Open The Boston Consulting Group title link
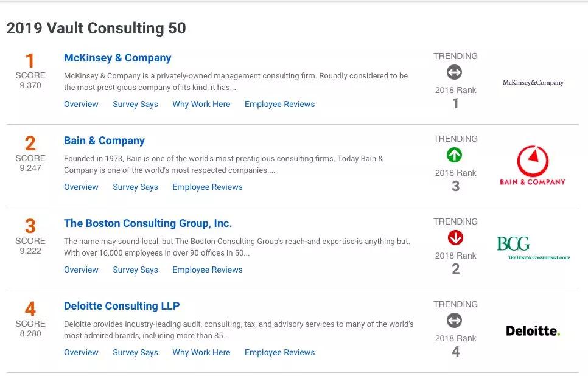Screen dimensions: 588x376 [x=148, y=223]
